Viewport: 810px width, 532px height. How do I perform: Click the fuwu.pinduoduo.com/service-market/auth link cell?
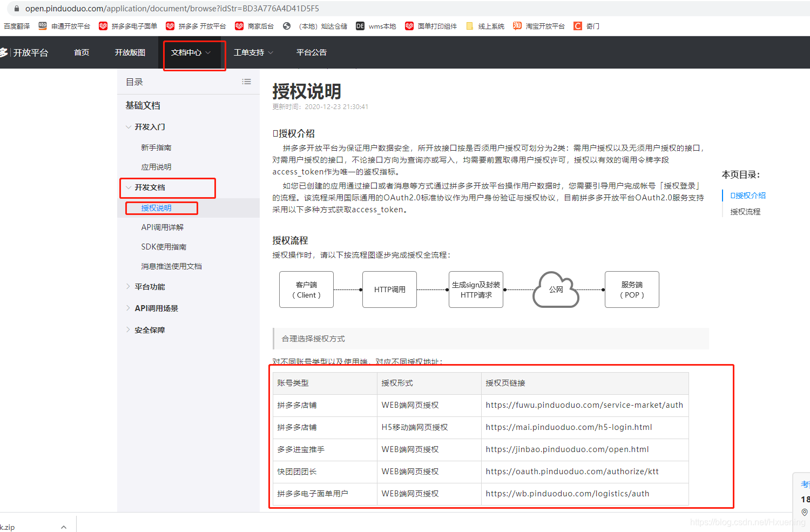pyautogui.click(x=585, y=405)
